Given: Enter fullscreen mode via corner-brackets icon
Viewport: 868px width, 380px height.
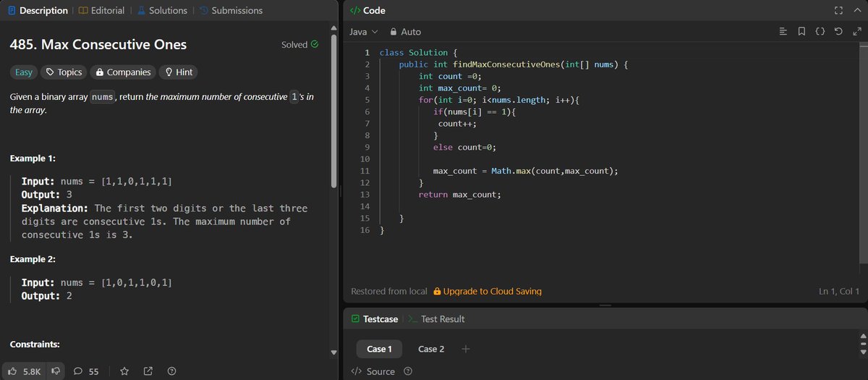Looking at the screenshot, I should point(838,10).
